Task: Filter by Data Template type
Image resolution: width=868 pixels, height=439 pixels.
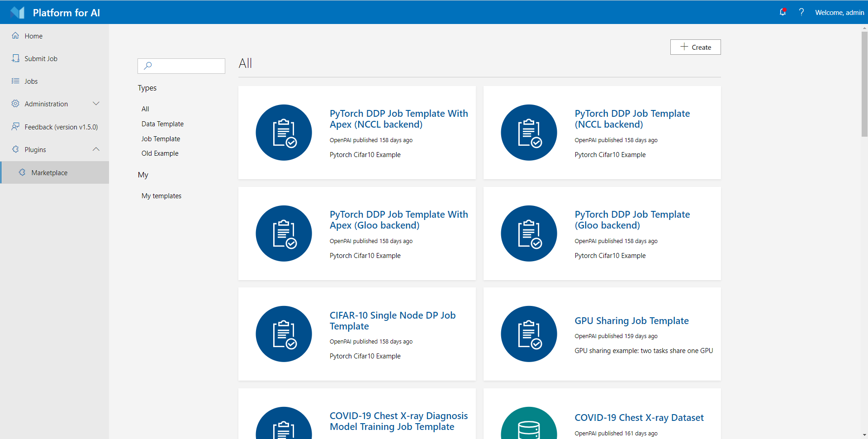Action: click(162, 124)
